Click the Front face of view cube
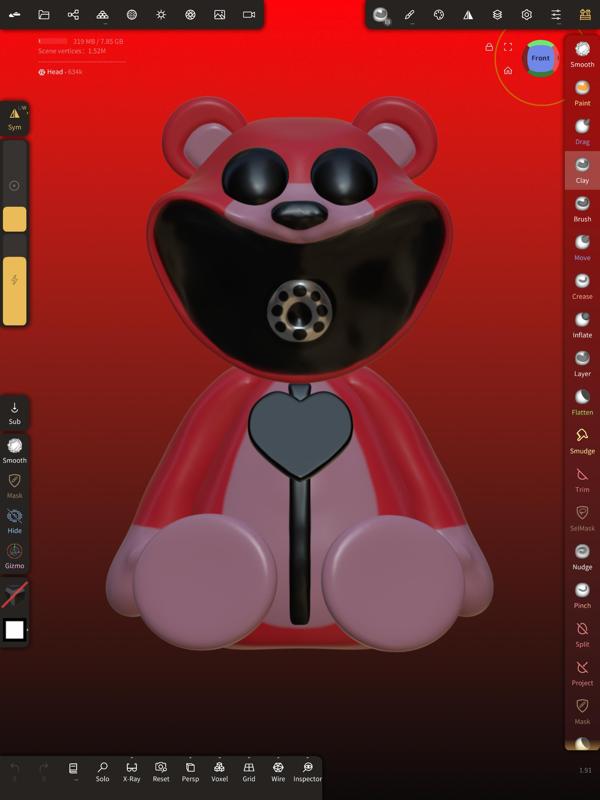 click(x=540, y=58)
